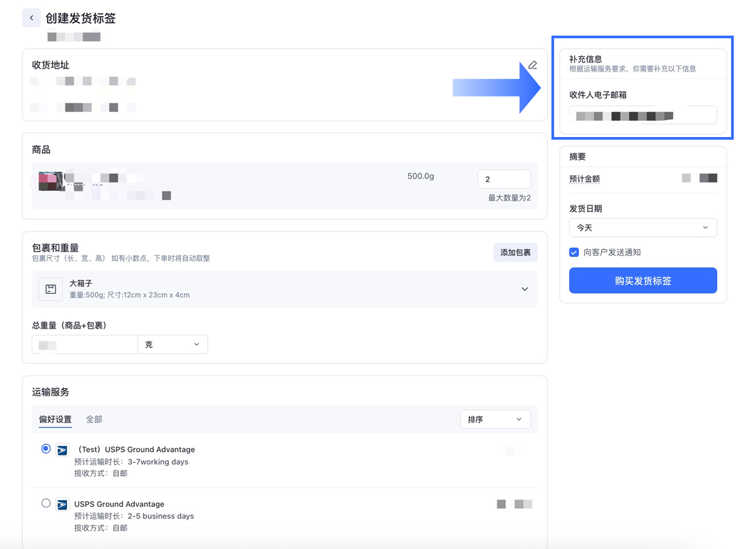This screenshot has width=756, height=549.
Task: Click the package box icon beside 大箱子
Action: (51, 289)
